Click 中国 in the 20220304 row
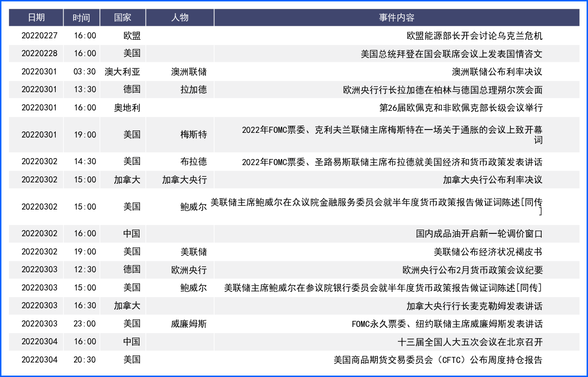Screen dimensions: 588x377 pos(132,342)
